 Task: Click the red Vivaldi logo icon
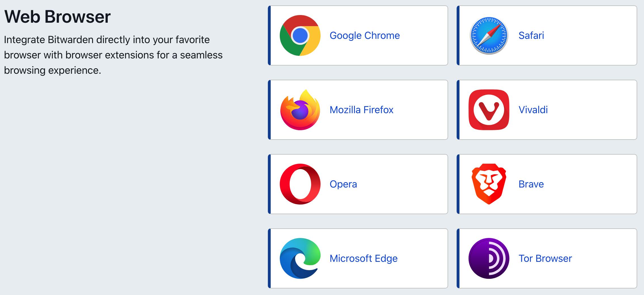pos(489,110)
